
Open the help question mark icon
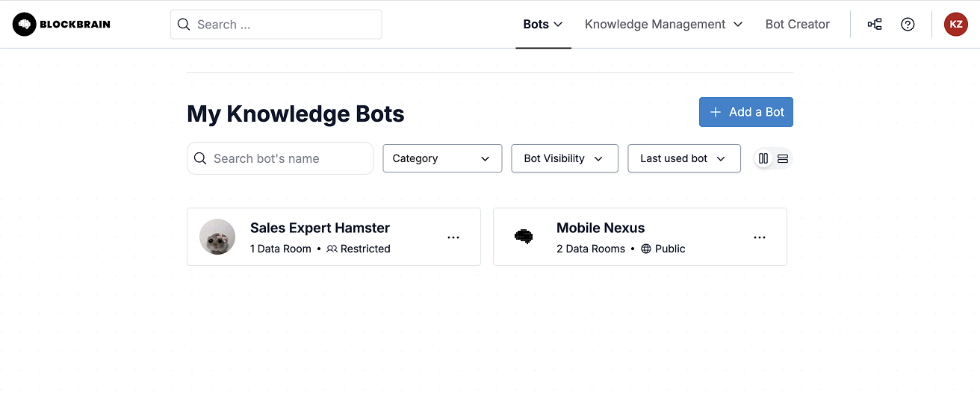tap(908, 25)
